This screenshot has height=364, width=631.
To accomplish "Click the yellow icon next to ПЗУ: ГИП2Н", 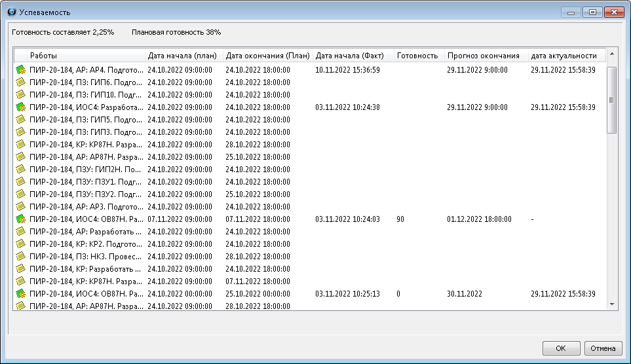I will pos(20,170).
